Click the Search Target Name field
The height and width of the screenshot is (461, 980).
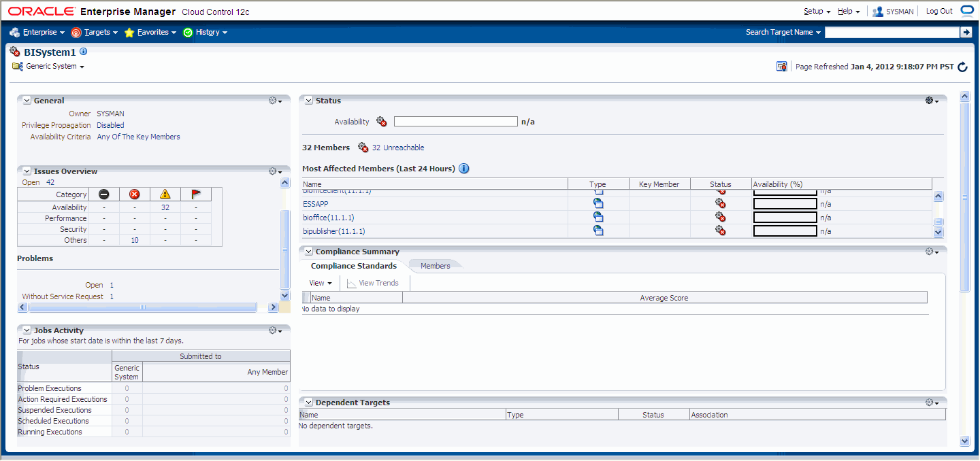tap(892, 32)
